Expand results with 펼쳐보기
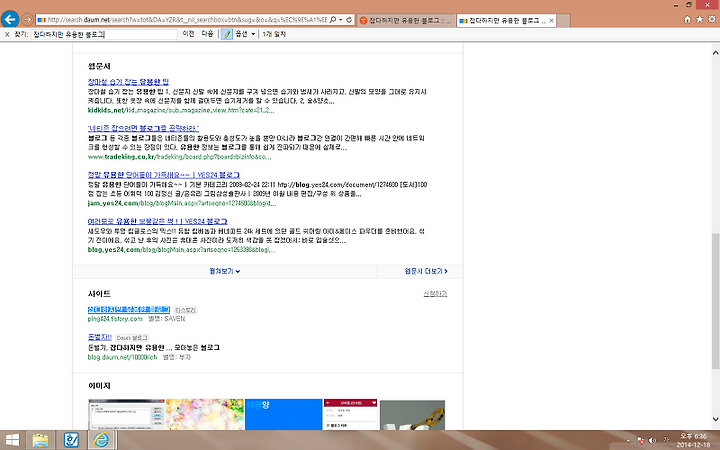 225,271
